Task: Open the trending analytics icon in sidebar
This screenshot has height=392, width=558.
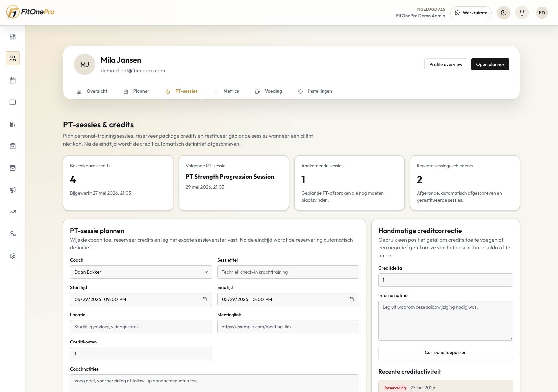Action: pyautogui.click(x=13, y=212)
